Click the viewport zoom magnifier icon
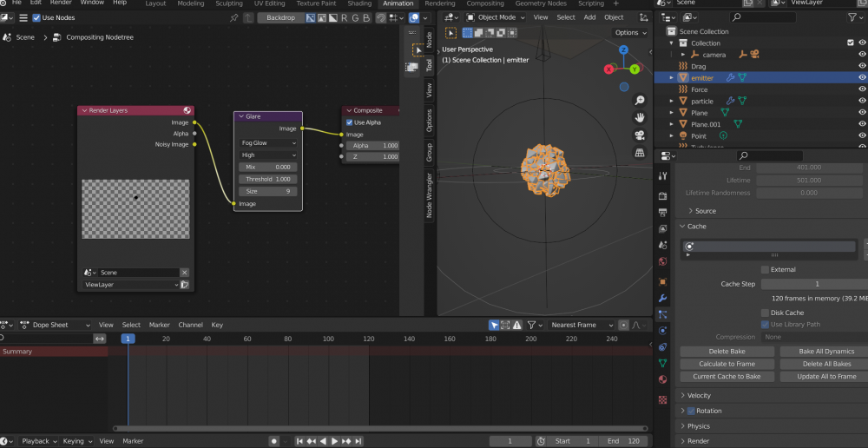This screenshot has width=868, height=448. [640, 100]
